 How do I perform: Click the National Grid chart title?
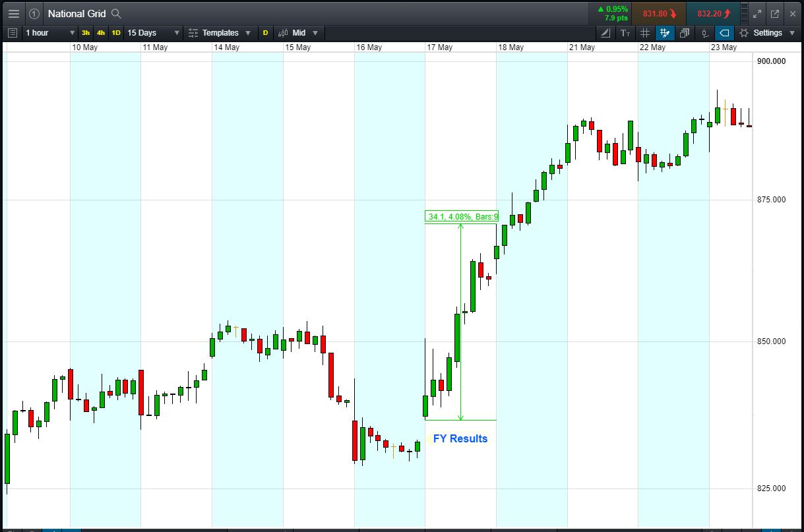(x=77, y=13)
